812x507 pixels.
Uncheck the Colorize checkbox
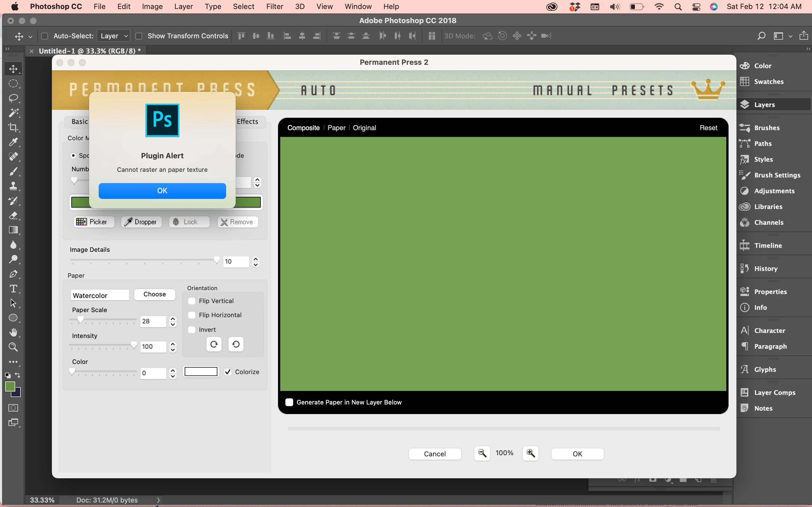[228, 372]
